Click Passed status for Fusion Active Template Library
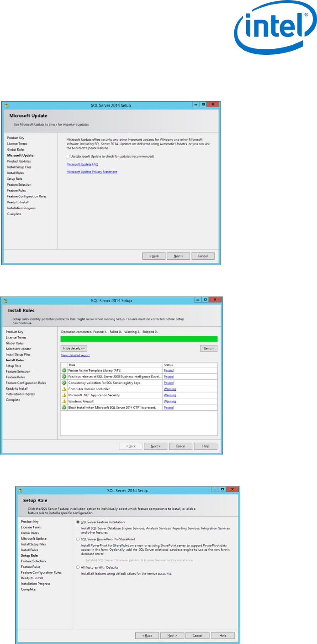The image size is (317, 644). point(169,371)
